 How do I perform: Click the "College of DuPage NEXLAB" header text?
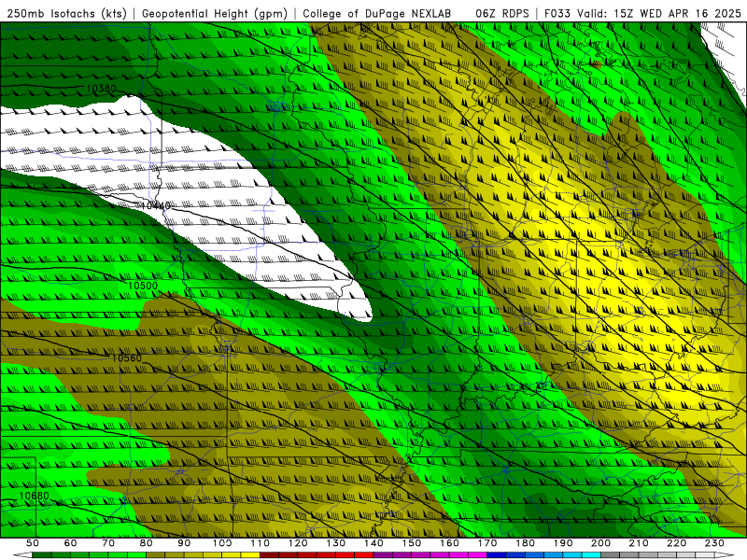[x=377, y=14]
